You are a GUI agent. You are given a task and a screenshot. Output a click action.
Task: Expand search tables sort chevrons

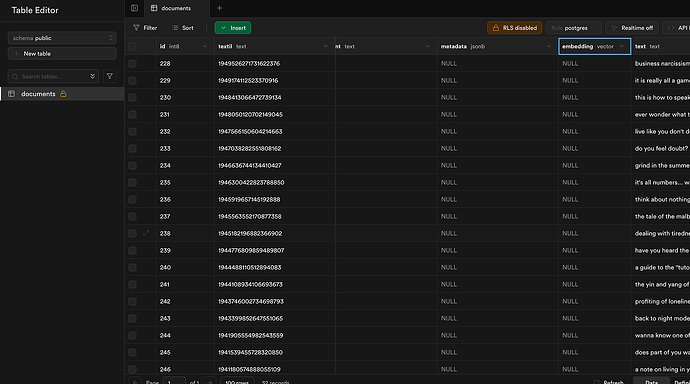92,76
